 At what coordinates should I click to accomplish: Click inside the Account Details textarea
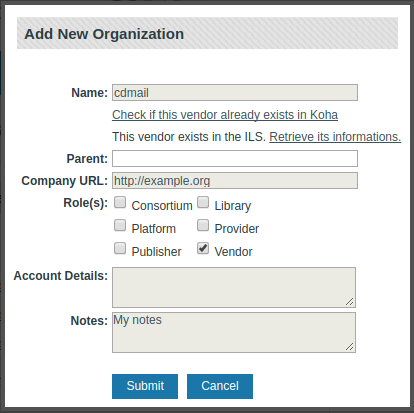[234, 287]
